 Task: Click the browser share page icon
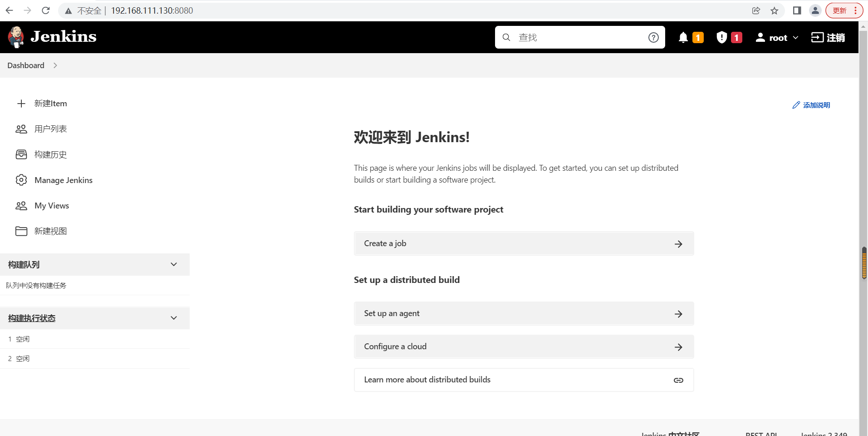(x=756, y=10)
